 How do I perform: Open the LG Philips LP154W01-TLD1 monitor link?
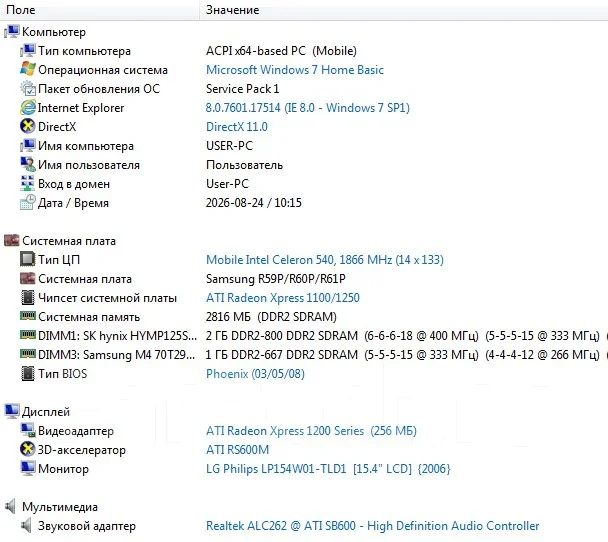click(x=328, y=469)
